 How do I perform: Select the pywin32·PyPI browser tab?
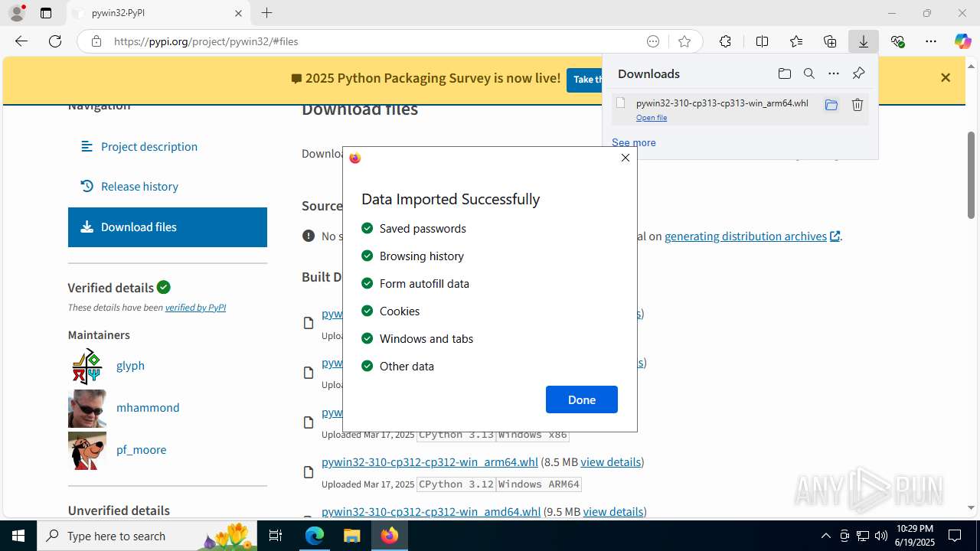(157, 13)
